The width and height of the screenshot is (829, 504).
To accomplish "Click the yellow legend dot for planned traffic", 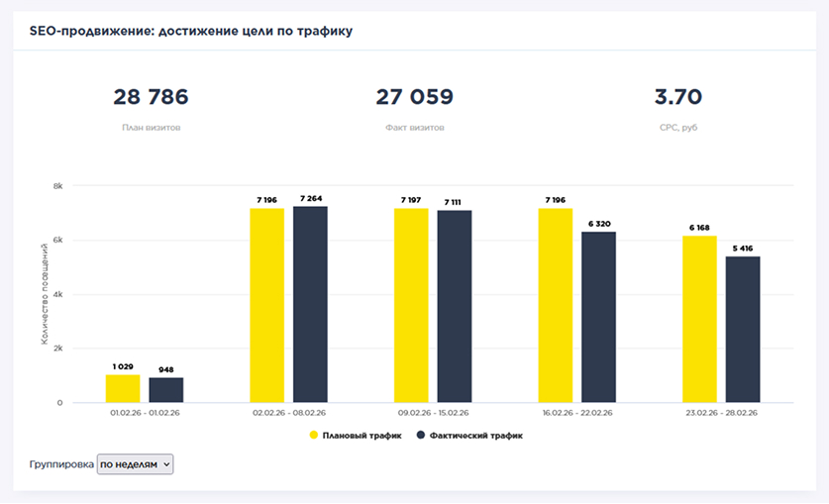I will (314, 435).
